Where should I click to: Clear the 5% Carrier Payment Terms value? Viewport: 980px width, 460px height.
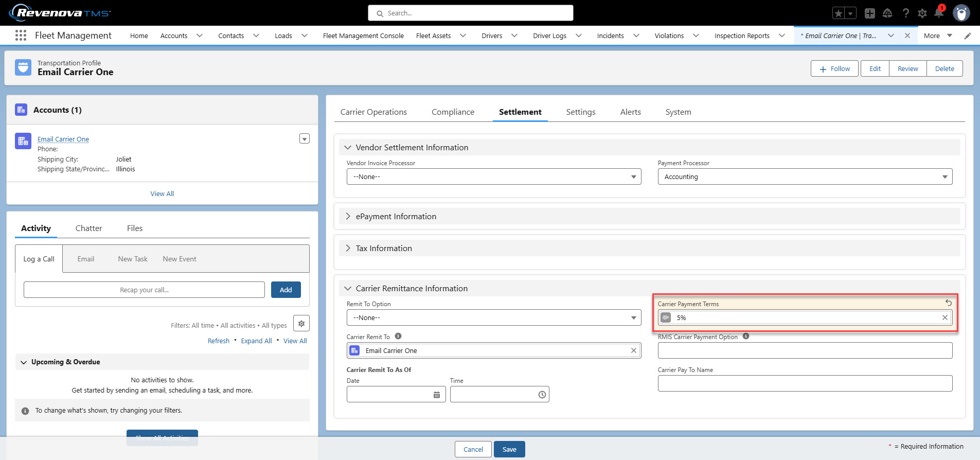(945, 317)
